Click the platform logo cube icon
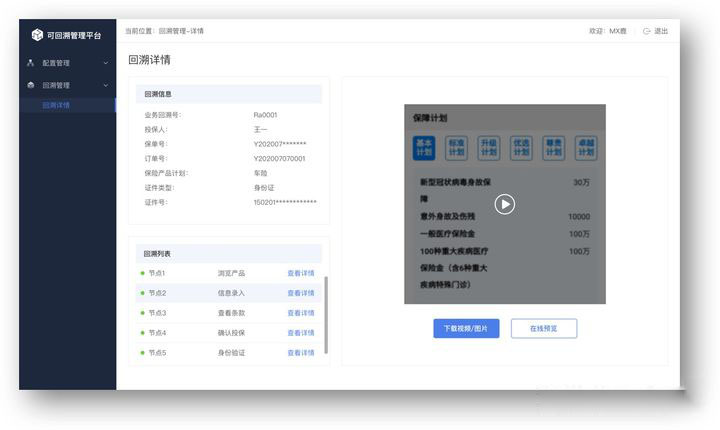 37,35
